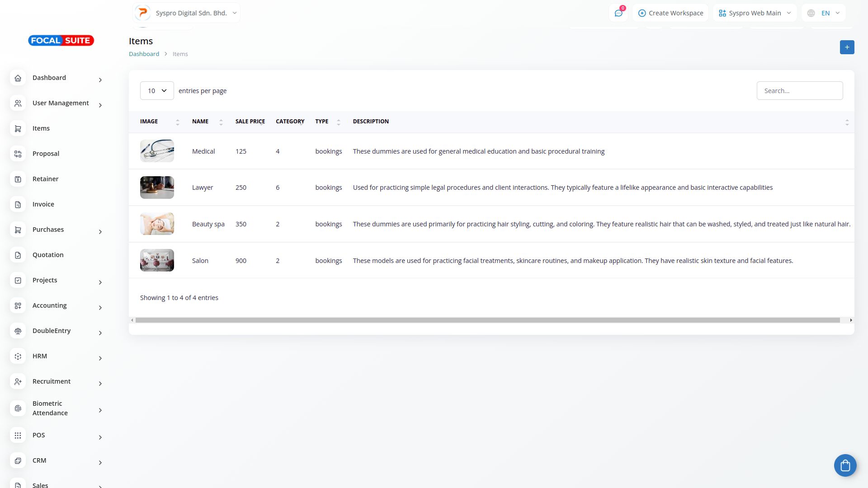
Task: Click the Invoice document icon in sidebar
Action: tap(18, 205)
